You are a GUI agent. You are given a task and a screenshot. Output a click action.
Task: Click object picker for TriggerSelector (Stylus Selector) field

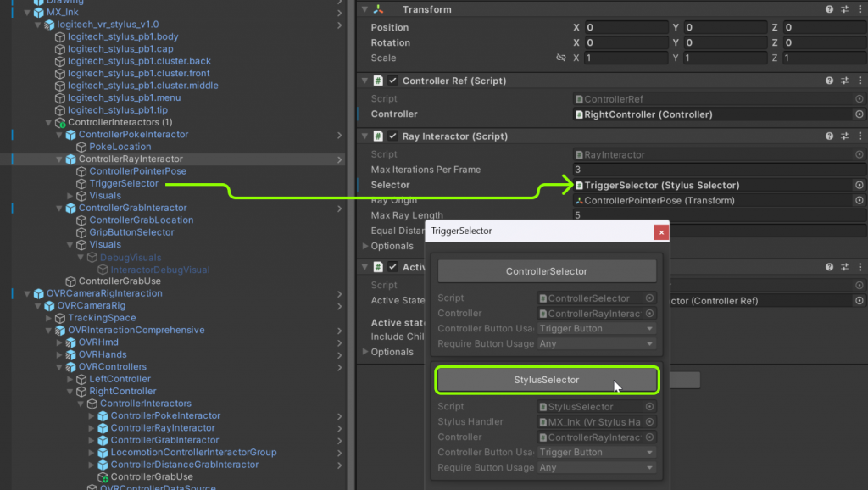860,185
